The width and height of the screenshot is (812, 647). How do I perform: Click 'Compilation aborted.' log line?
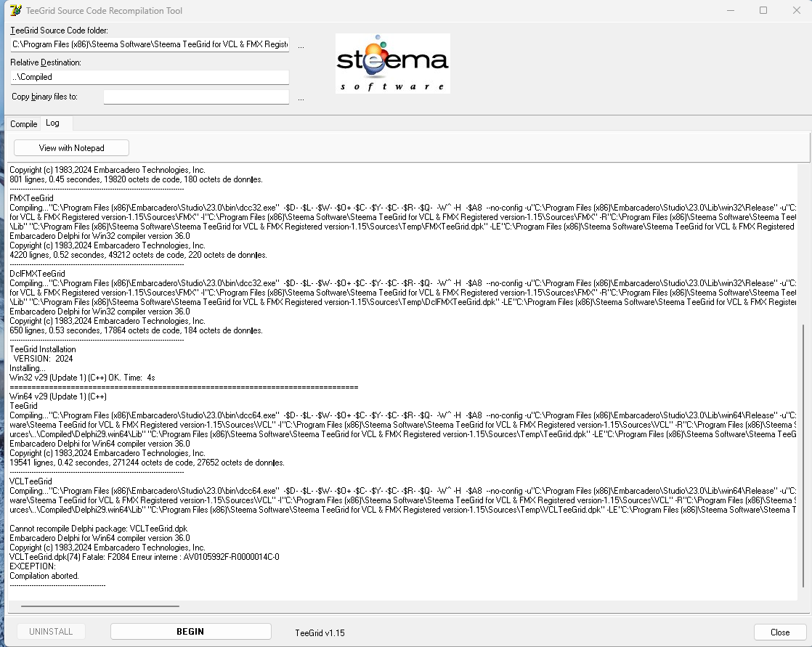44,576
